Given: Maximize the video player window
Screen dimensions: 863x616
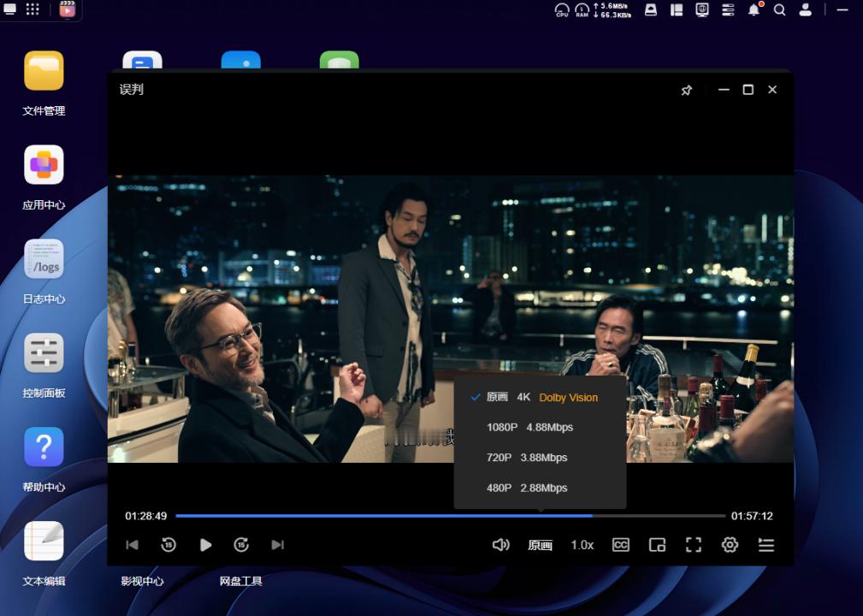Looking at the screenshot, I should tap(748, 89).
